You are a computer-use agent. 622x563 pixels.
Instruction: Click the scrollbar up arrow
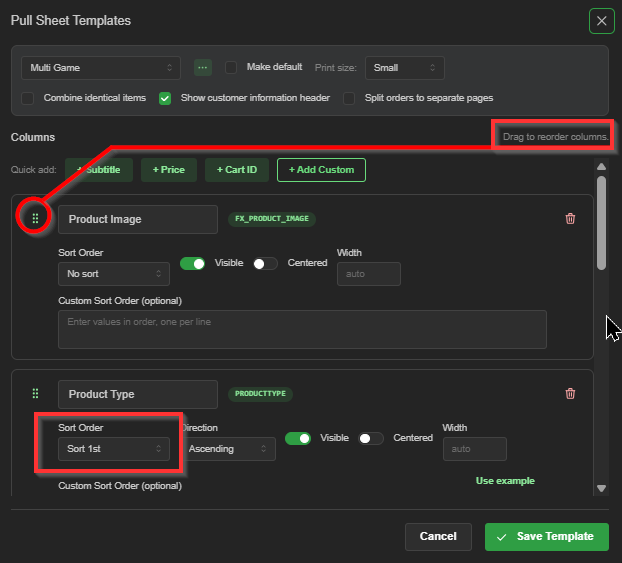601,167
